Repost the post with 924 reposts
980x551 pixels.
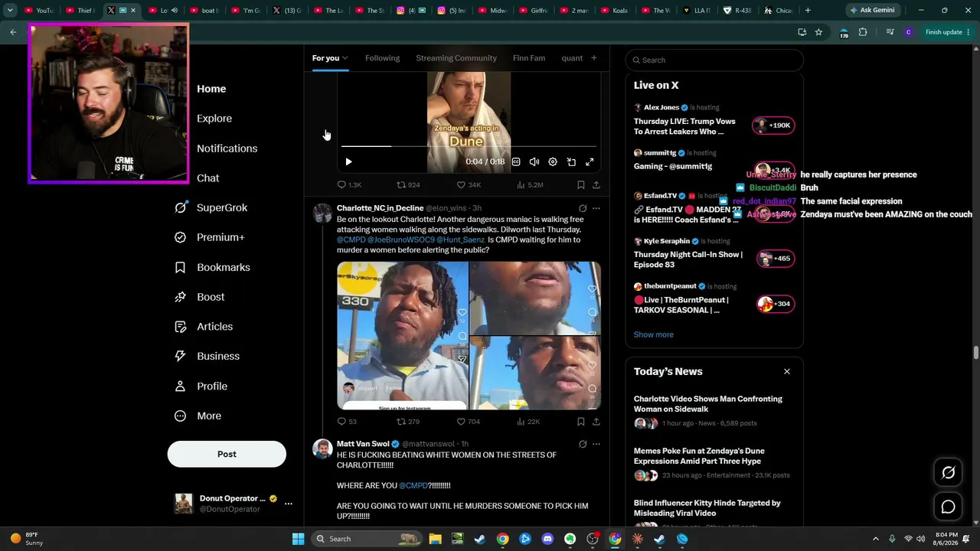(x=408, y=184)
